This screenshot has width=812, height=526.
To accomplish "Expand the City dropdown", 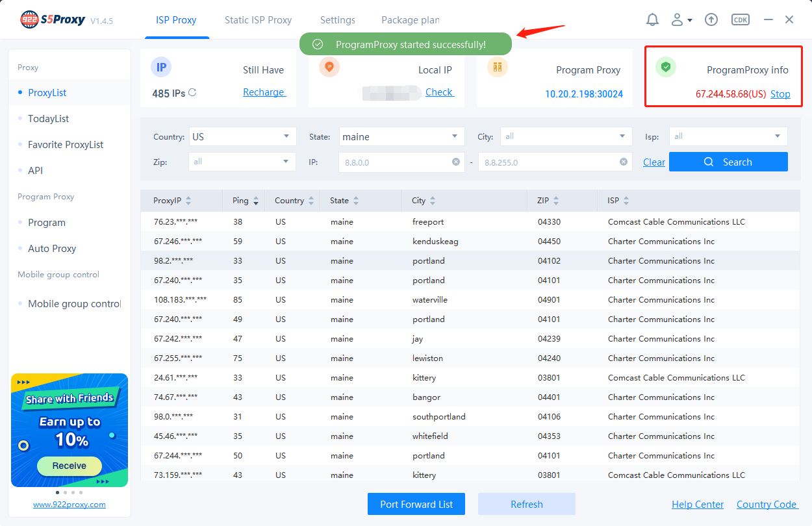I will click(566, 136).
